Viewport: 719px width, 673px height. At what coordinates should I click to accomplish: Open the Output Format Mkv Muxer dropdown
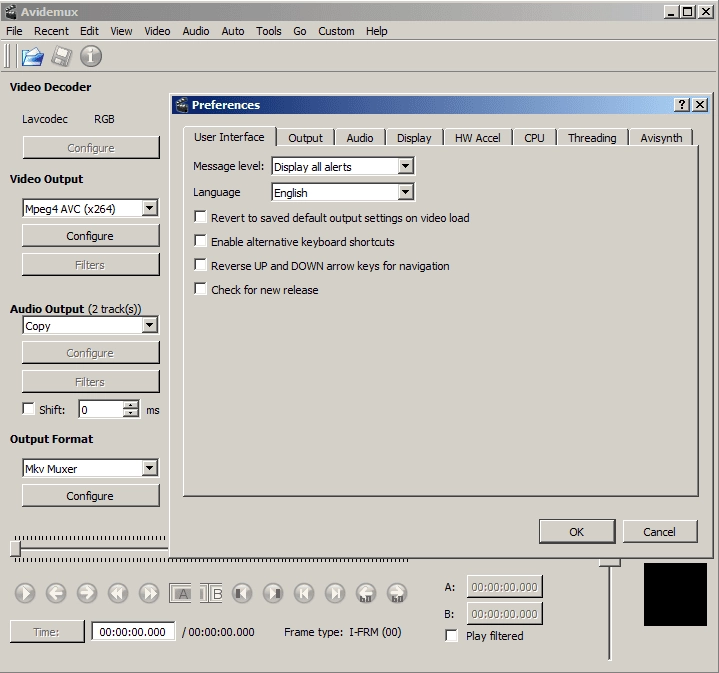pyautogui.click(x=90, y=469)
